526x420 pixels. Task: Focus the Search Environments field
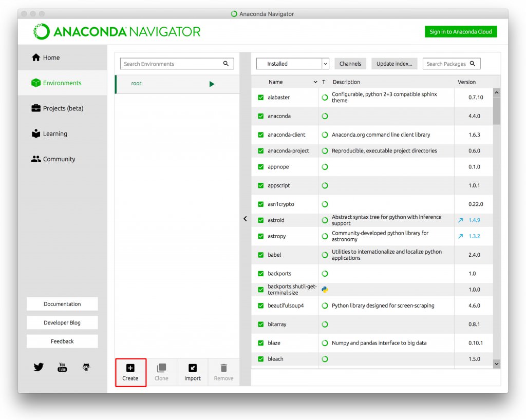click(x=177, y=64)
